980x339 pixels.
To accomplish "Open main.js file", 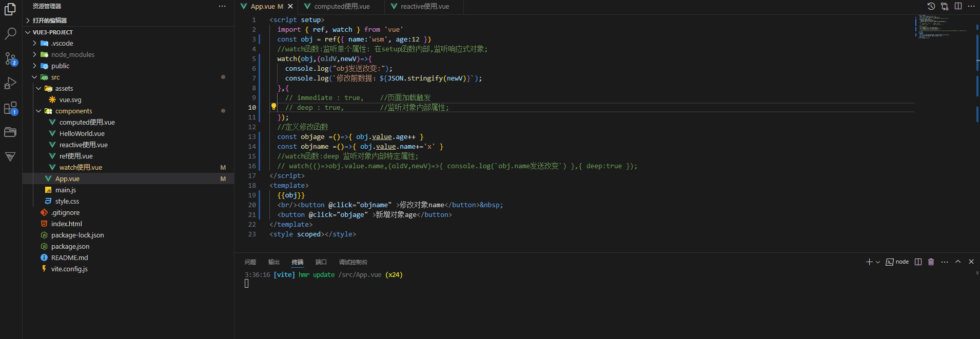I will point(128,190).
